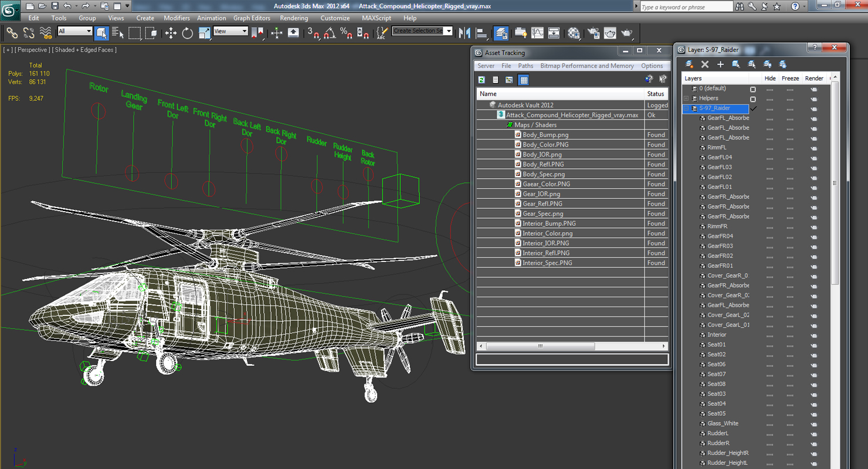Toggle current-layer checkbox for 0 (default)
This screenshot has height=469, width=868.
pos(753,89)
